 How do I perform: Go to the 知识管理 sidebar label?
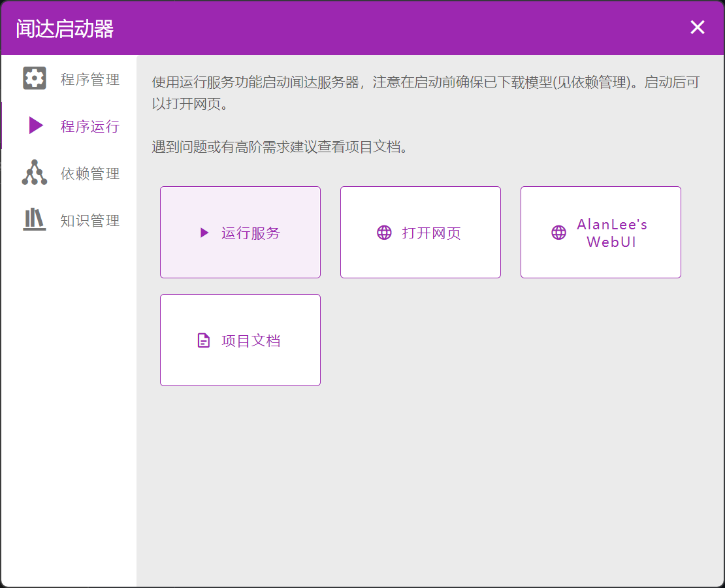(90, 221)
